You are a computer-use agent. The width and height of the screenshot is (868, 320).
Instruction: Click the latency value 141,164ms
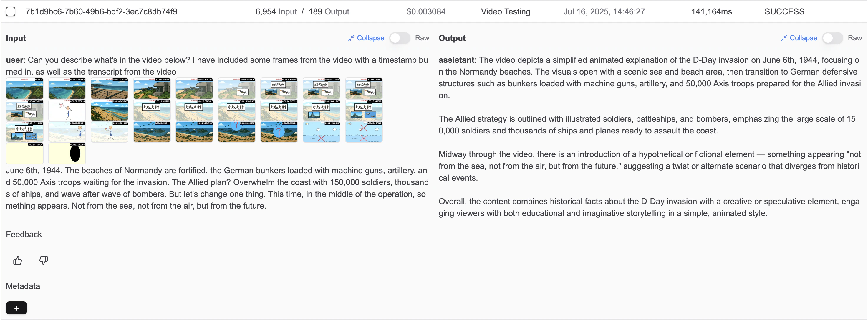point(712,11)
